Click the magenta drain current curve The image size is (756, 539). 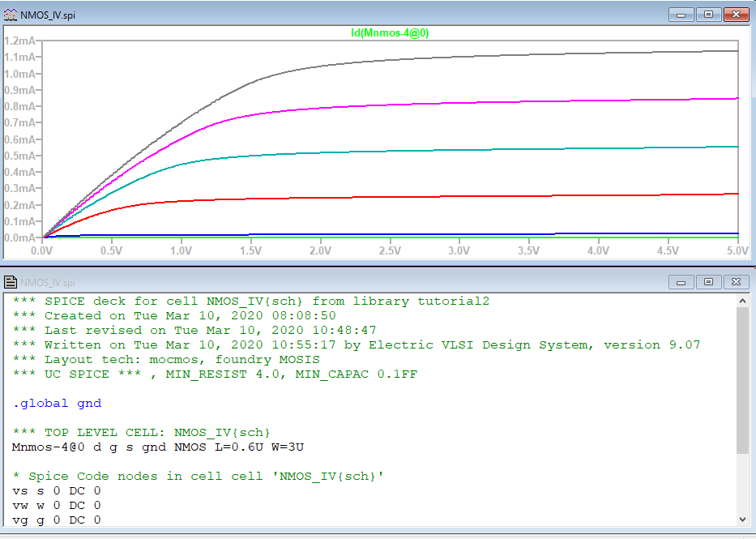pos(486,103)
